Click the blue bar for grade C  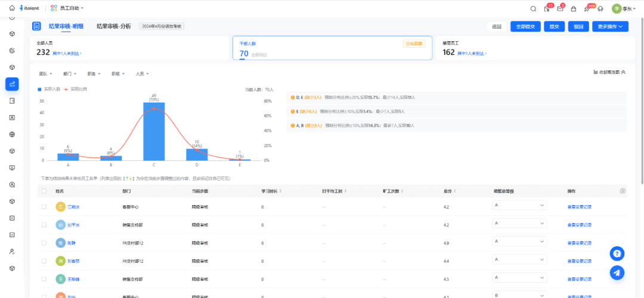tap(154, 131)
